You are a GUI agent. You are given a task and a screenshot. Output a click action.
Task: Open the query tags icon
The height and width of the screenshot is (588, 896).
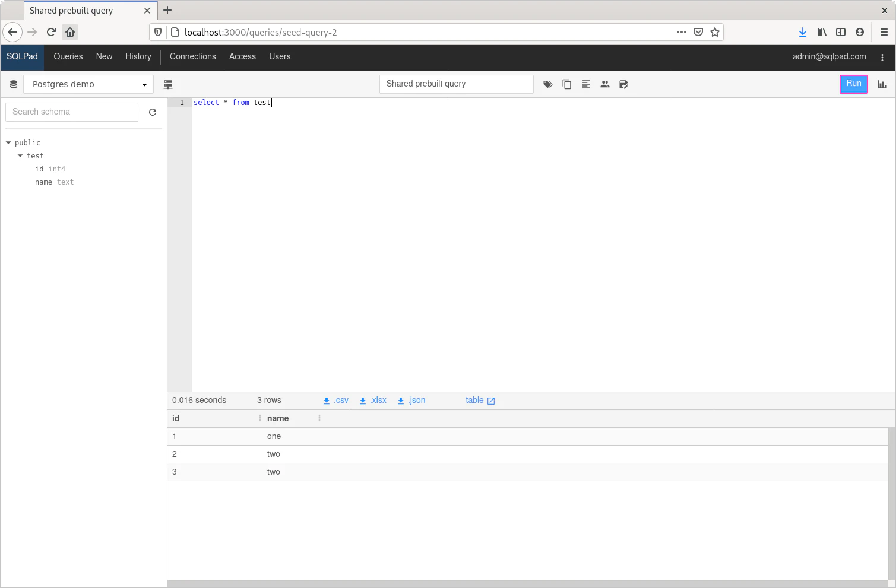tap(547, 84)
